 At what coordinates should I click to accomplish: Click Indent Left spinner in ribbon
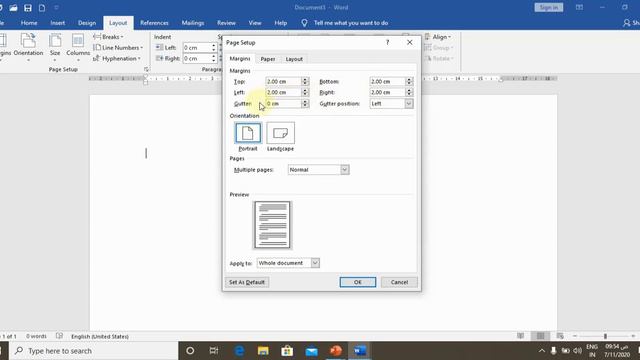213,48
